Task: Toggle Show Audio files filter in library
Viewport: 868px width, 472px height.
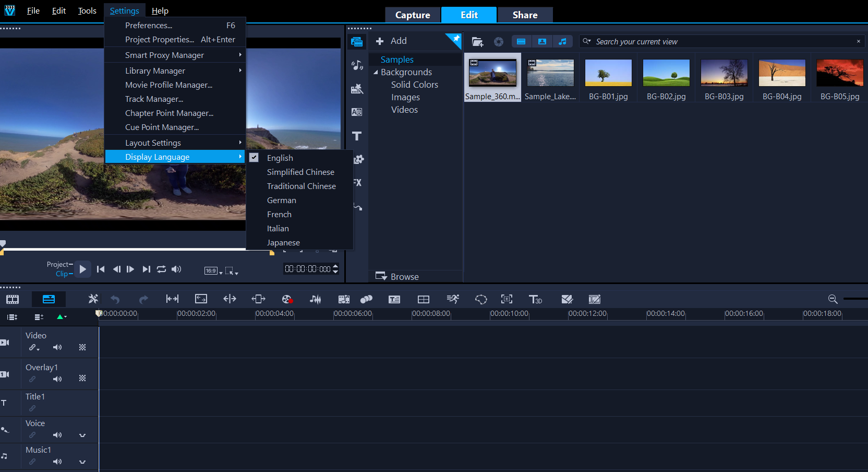Action: pyautogui.click(x=562, y=42)
